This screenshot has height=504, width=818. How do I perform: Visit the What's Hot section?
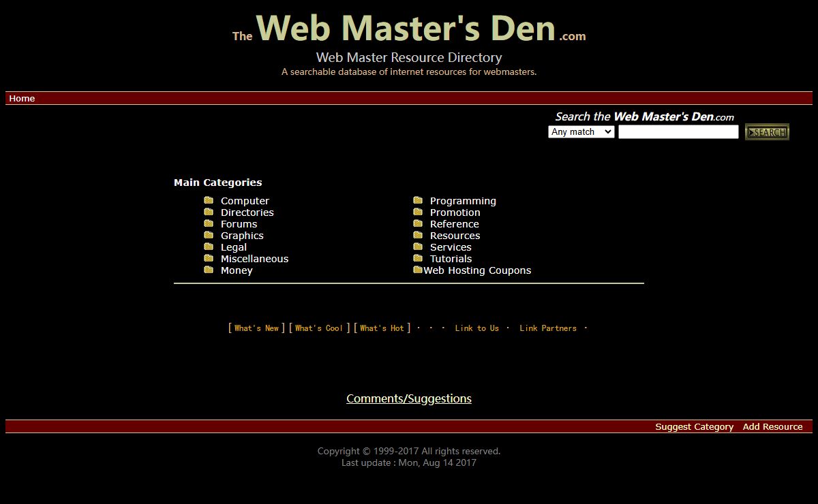(x=382, y=328)
